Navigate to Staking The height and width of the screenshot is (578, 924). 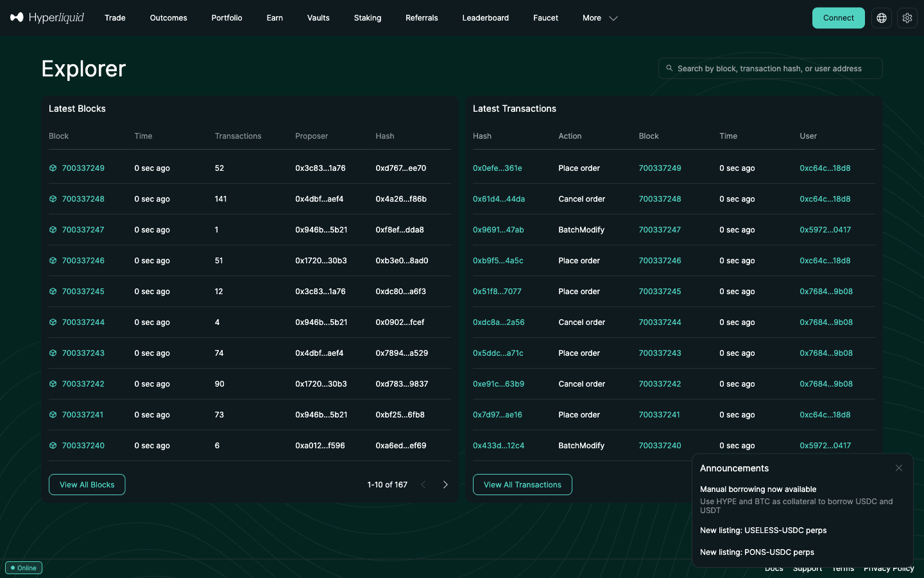point(368,18)
